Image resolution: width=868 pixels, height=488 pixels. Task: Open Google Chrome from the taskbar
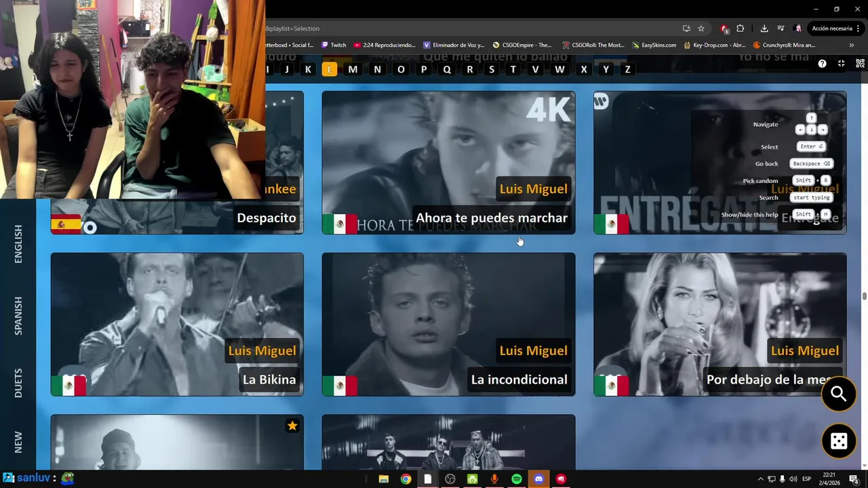click(406, 479)
